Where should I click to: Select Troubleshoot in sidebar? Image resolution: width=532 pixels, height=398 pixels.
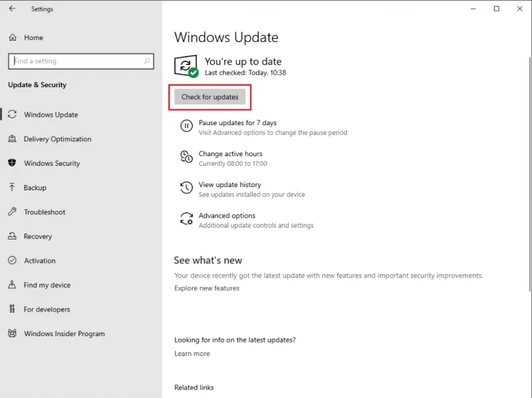(45, 212)
